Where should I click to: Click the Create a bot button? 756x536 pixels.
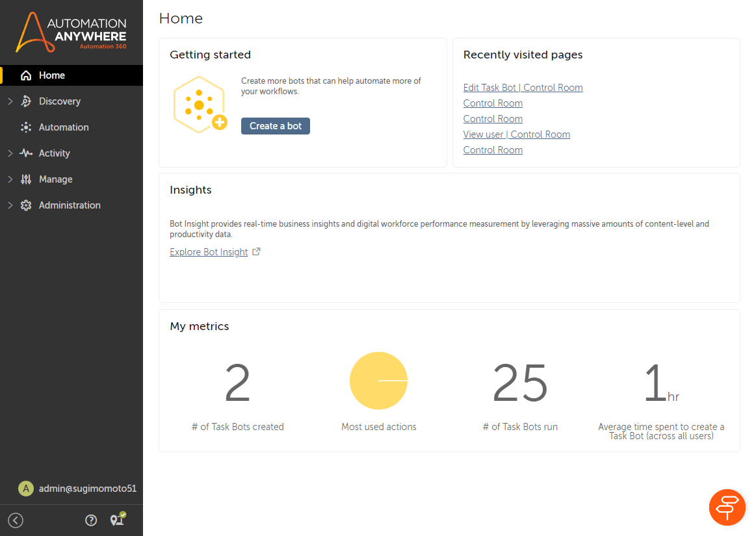(276, 126)
